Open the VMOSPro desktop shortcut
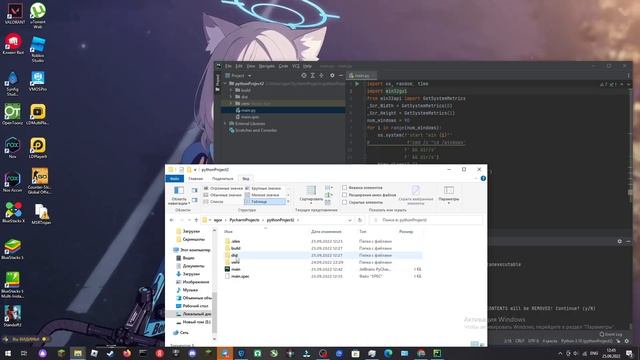 tap(38, 80)
